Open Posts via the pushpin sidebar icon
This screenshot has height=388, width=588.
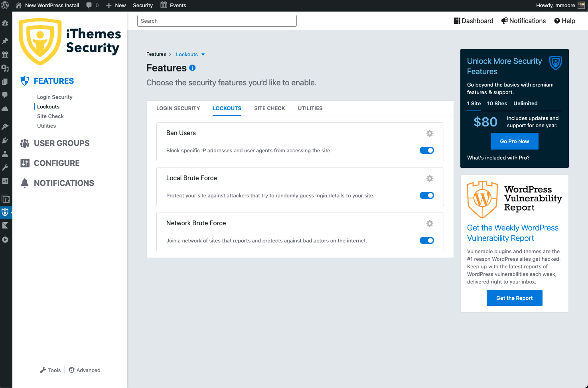pyautogui.click(x=5, y=41)
